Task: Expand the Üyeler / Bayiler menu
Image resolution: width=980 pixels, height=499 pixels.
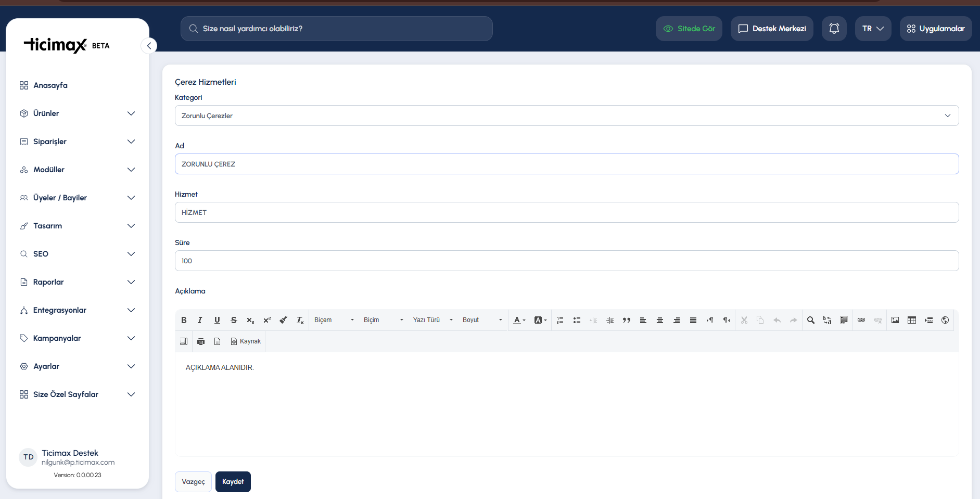Action: [78, 198]
